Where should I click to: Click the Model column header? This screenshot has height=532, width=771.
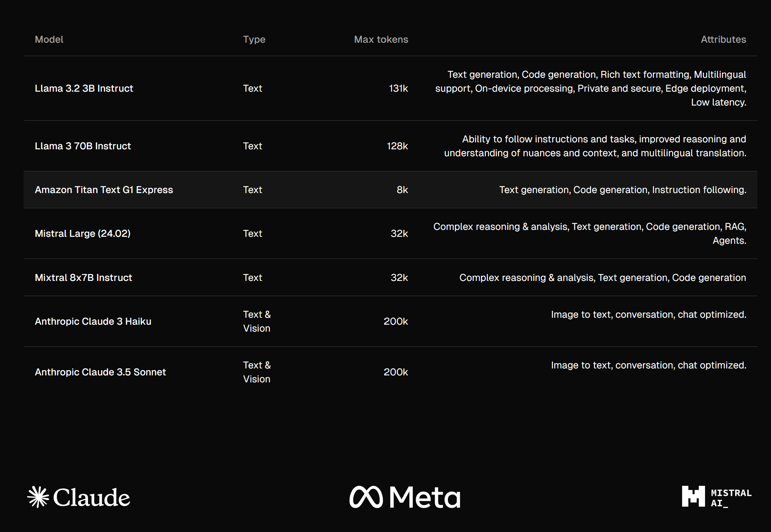49,40
